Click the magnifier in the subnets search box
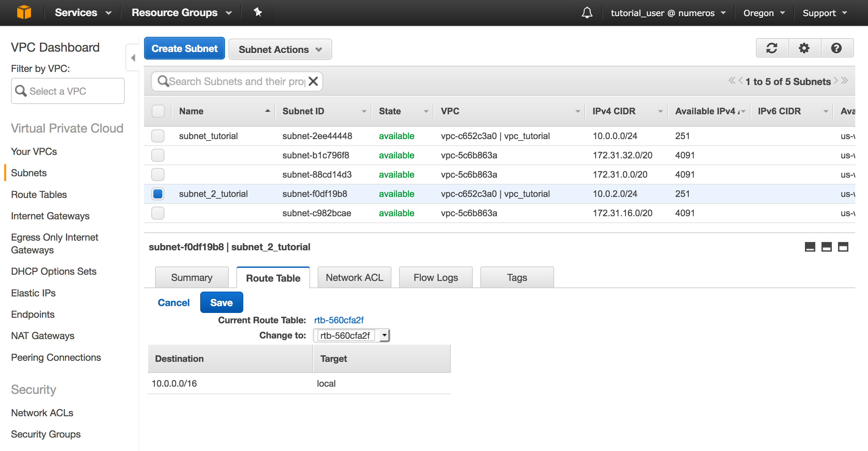868x451 pixels. 163,81
